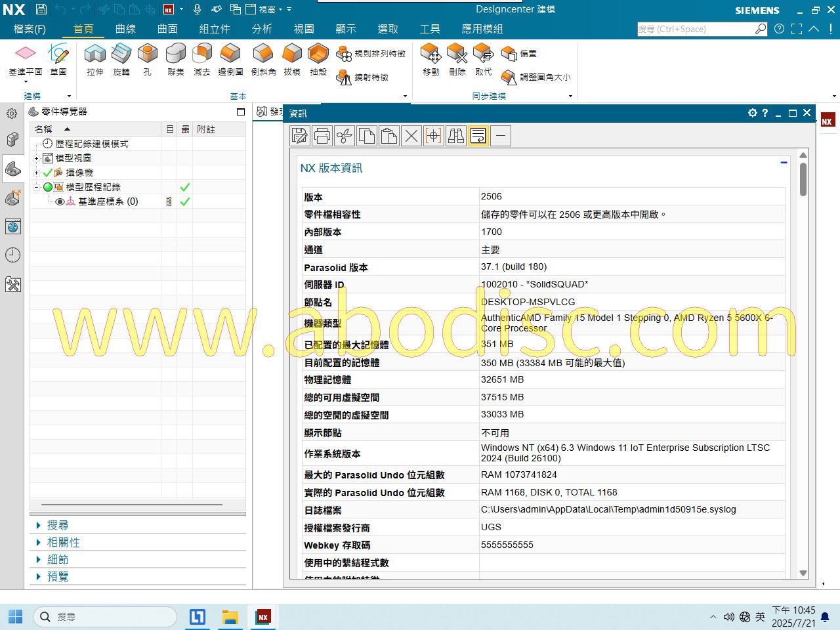840x630 pixels.
Task: Select the 倒斜角 (Chamfer) tool
Action: click(x=263, y=60)
